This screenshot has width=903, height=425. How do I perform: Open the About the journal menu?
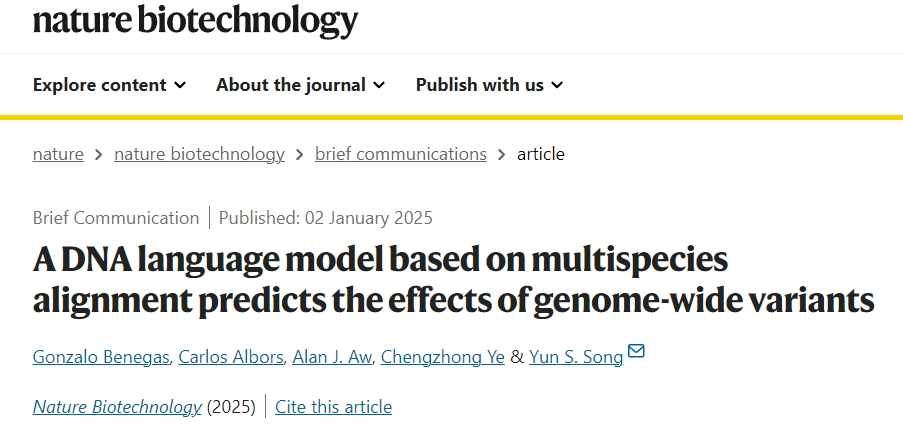(301, 85)
